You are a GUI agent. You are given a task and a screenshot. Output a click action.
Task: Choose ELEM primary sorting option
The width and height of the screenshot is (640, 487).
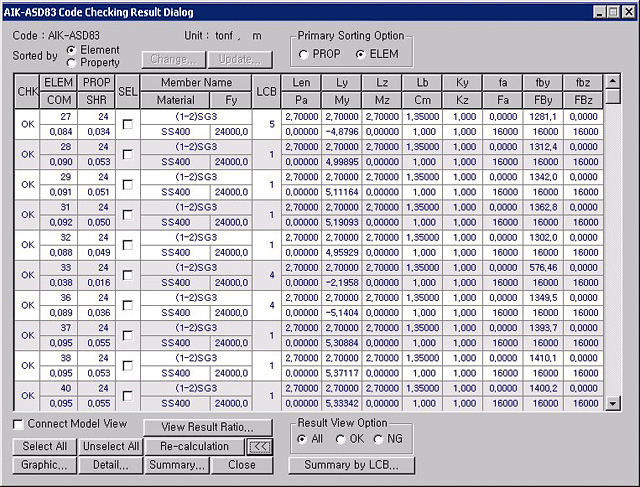point(360,54)
